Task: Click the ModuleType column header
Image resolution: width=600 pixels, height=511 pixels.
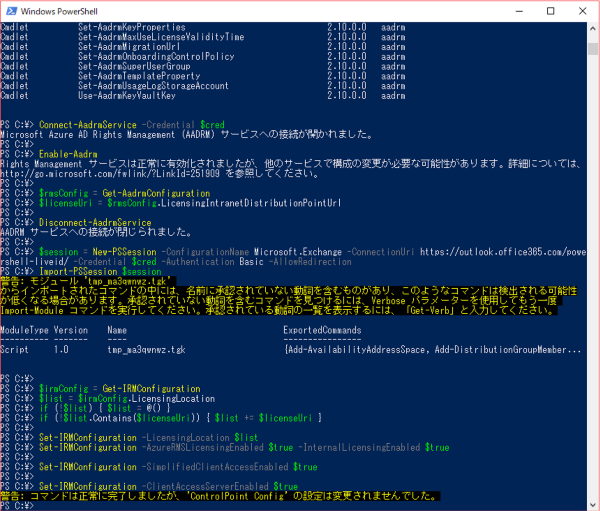Action: [24, 330]
